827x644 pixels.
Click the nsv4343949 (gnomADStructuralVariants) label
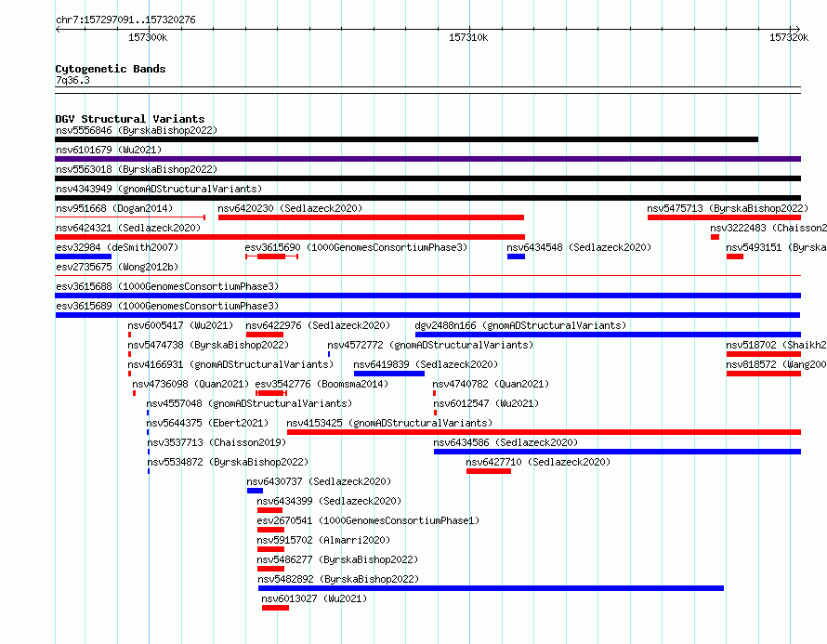(159, 189)
